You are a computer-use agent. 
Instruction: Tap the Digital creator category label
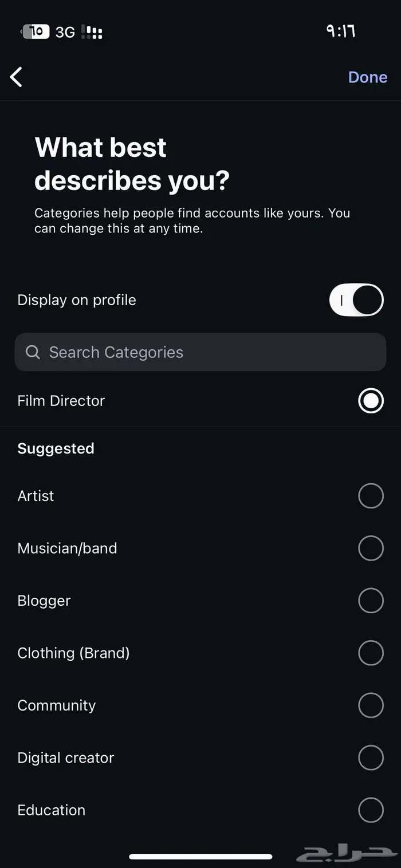(x=66, y=757)
